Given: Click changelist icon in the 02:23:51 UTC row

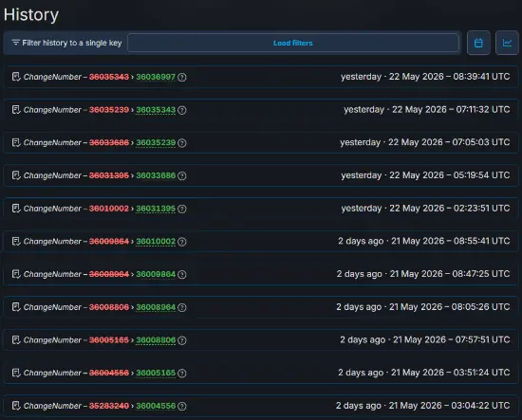Looking at the screenshot, I should [x=16, y=209].
